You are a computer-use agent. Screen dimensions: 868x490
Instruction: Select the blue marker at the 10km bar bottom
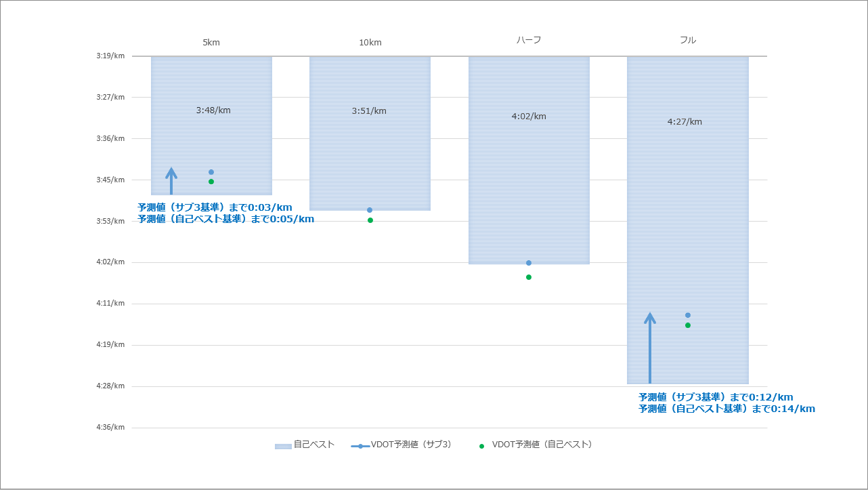point(370,210)
